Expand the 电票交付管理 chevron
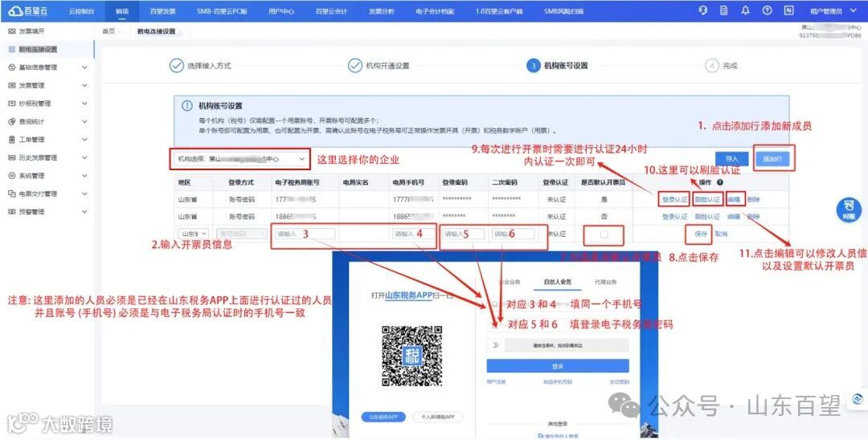The image size is (868, 440). coord(84,194)
